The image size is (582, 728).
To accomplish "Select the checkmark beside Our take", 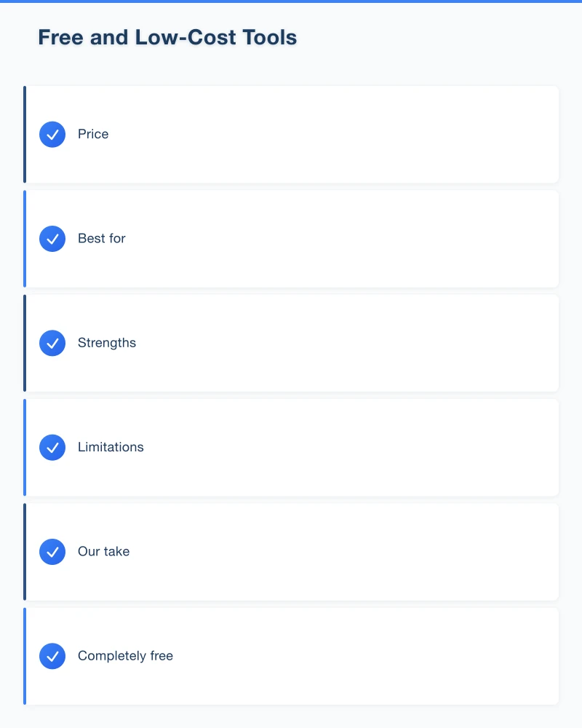I will 52,552.
